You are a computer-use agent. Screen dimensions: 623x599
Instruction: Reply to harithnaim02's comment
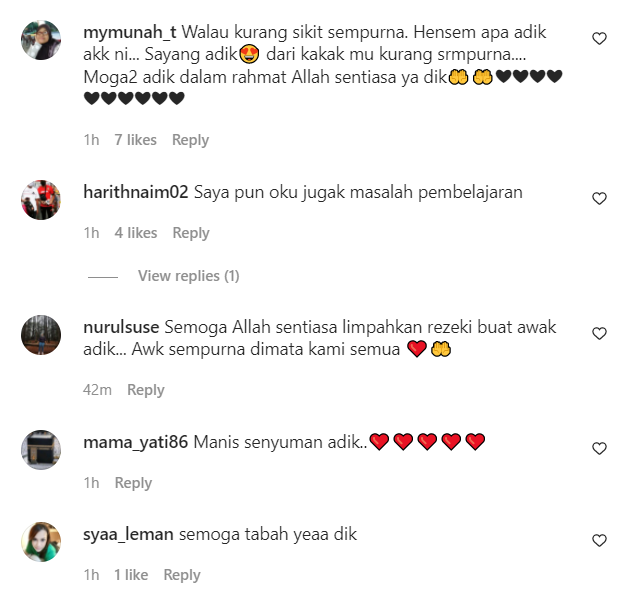coord(191,233)
